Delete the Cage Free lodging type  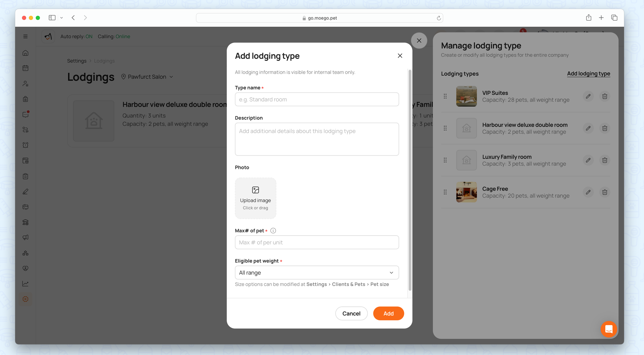[x=604, y=192]
